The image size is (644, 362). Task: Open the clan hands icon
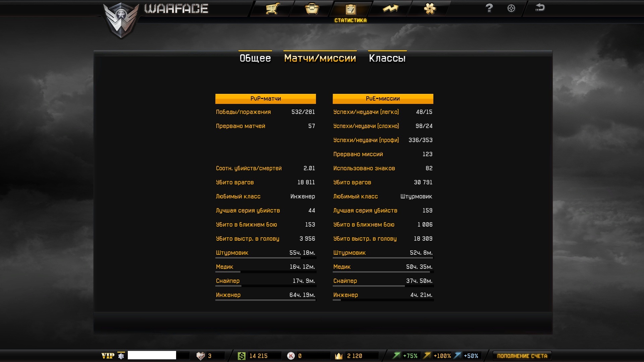tap(430, 8)
